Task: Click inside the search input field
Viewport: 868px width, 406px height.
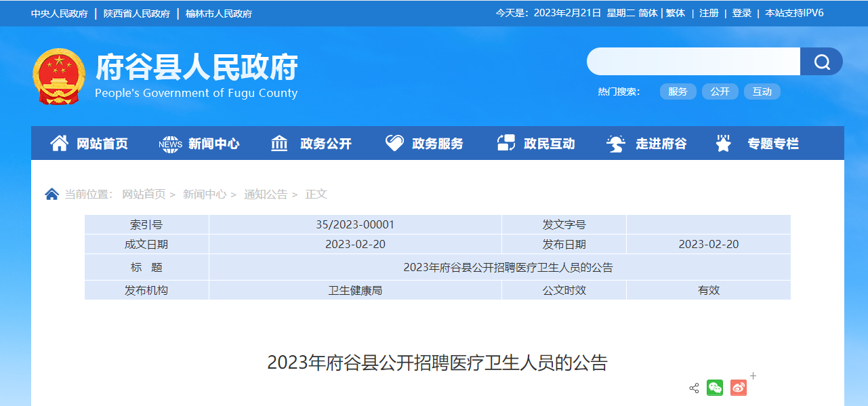Action: click(x=693, y=62)
